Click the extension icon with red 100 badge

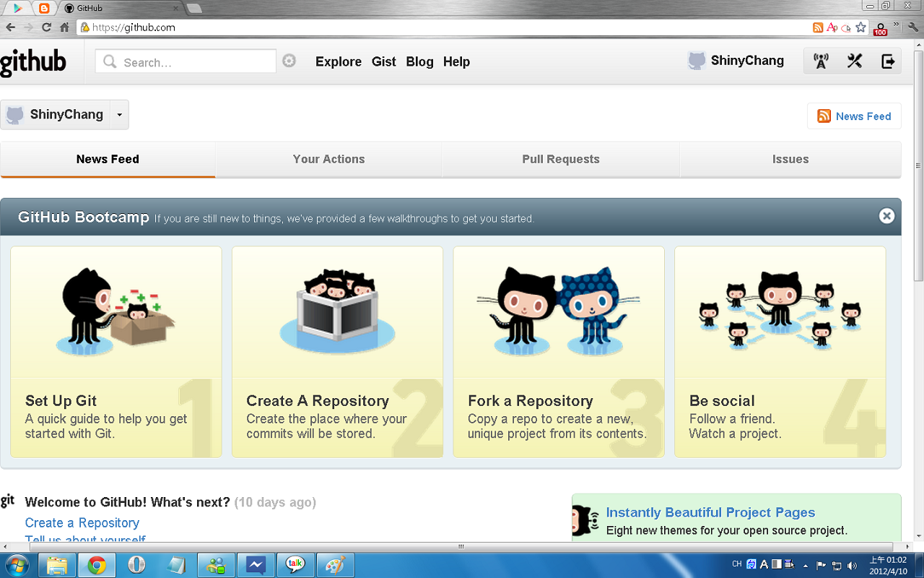[880, 28]
